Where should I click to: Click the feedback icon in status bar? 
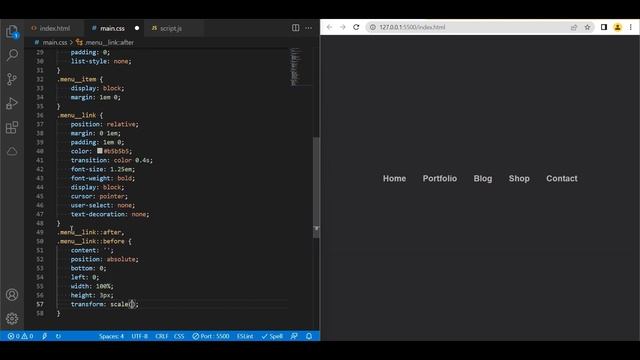tap(294, 336)
